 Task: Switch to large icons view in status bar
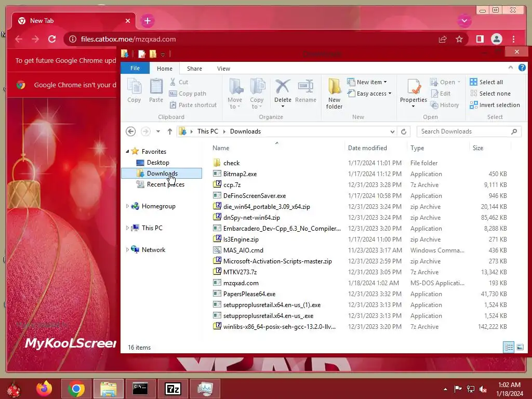(x=520, y=347)
